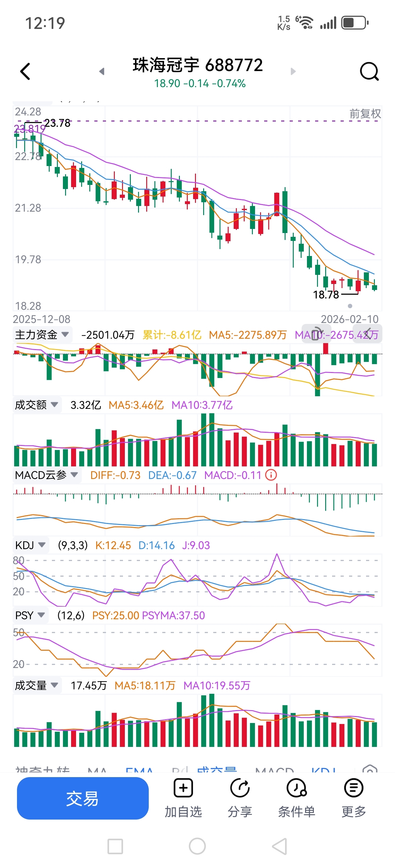Image resolution: width=395 pixels, height=868 pixels.
Task: Select the MA indicator tab
Action: (x=97, y=769)
